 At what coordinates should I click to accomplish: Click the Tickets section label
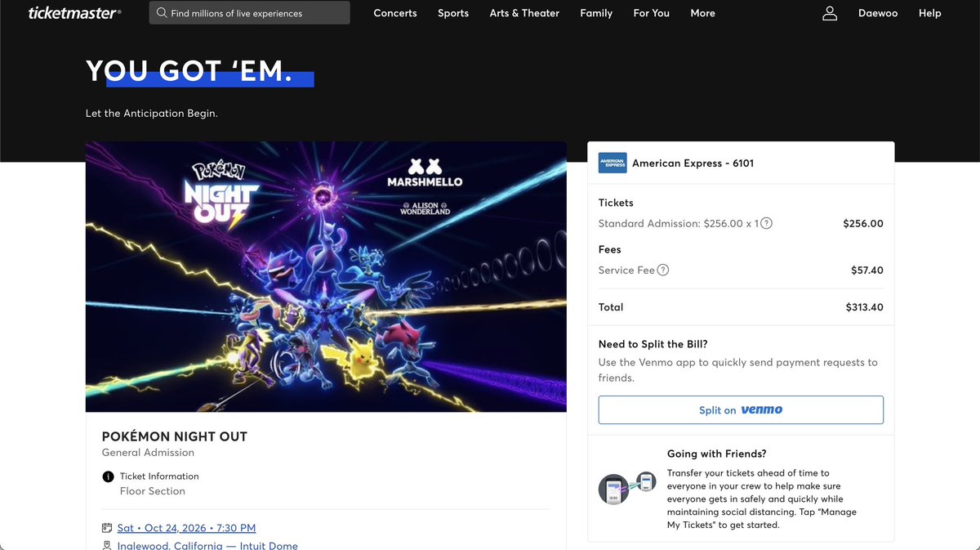click(x=616, y=203)
